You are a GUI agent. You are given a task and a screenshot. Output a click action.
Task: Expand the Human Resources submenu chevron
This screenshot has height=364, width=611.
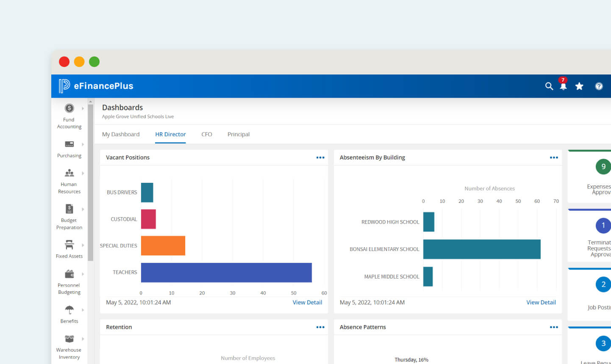83,173
